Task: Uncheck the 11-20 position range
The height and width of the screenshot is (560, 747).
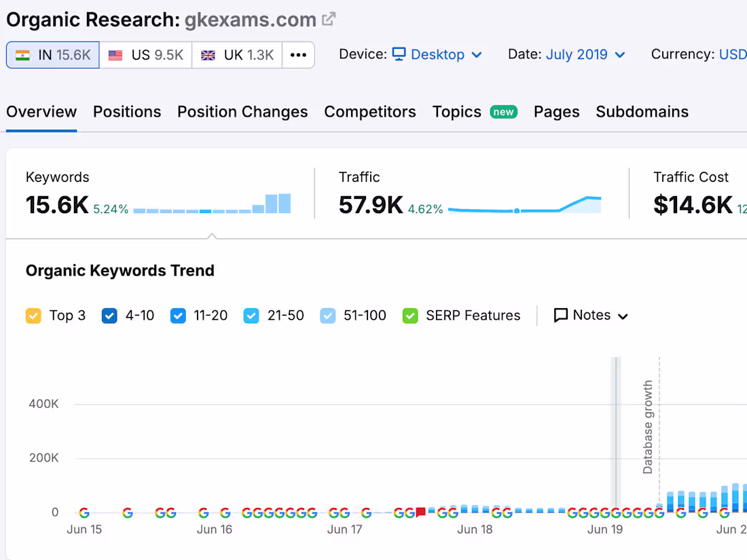Action: click(178, 315)
